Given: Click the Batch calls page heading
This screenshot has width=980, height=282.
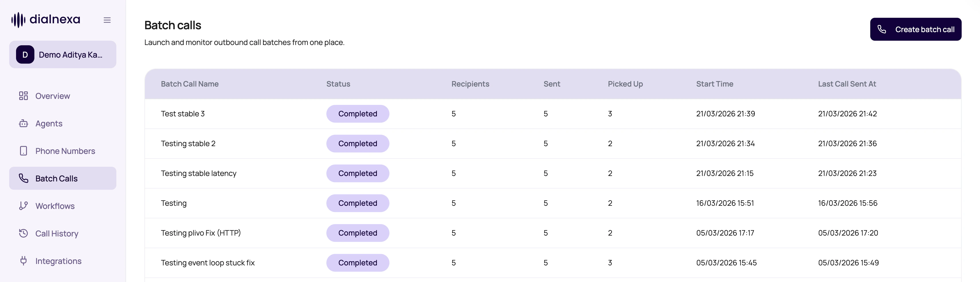Looking at the screenshot, I should (173, 25).
